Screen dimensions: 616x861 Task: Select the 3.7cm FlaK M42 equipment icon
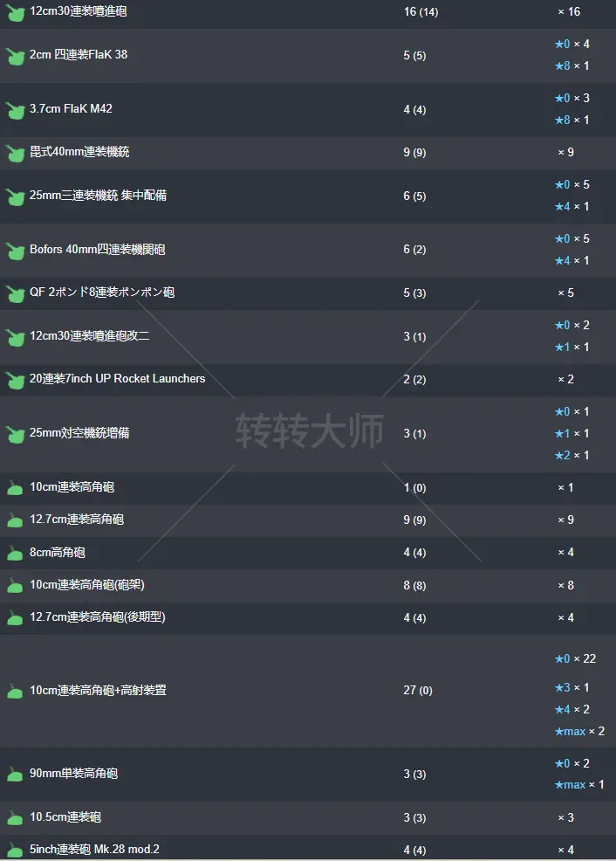coord(15,110)
